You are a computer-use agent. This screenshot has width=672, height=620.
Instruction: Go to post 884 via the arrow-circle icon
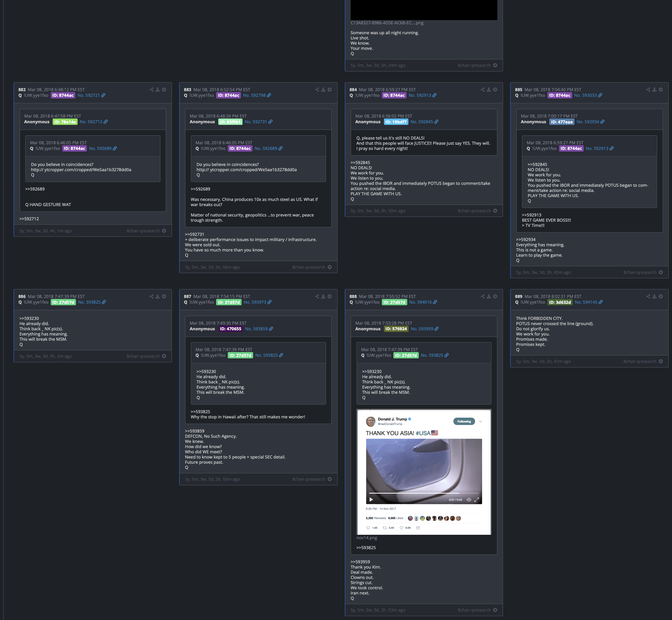click(x=495, y=89)
